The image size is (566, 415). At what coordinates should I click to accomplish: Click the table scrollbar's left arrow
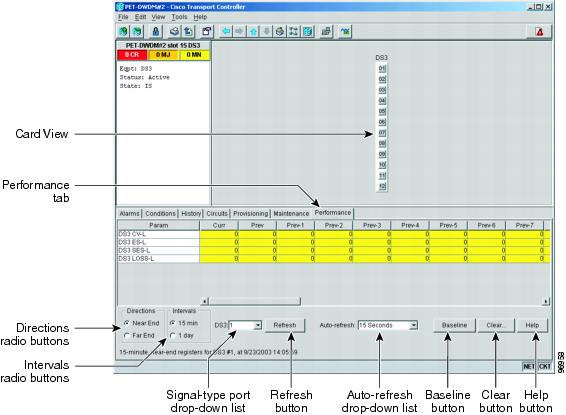[204, 301]
